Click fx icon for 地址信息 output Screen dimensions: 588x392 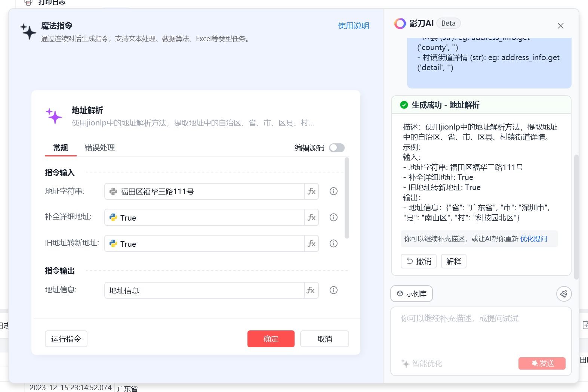coord(311,290)
